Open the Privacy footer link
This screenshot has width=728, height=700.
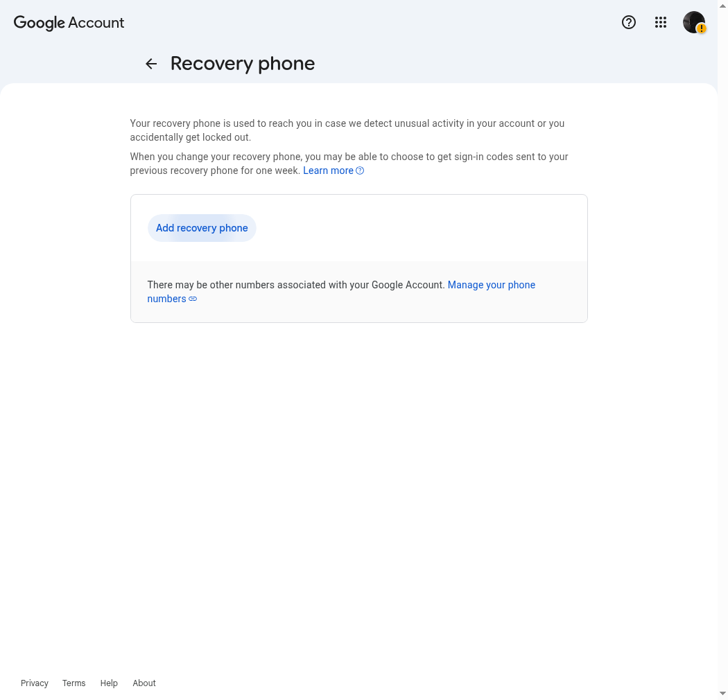35,683
